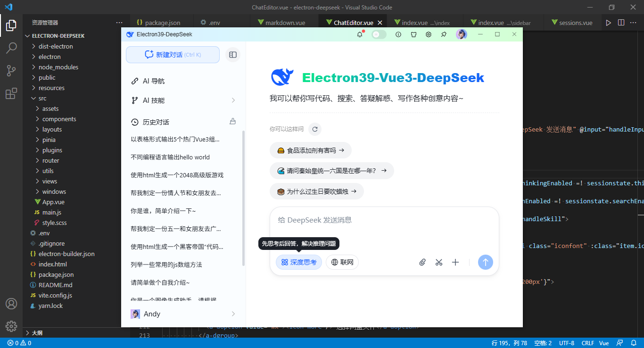Screen dimensions: 644x348
Task: Expand the 大纲 outline section
Action: click(37, 332)
